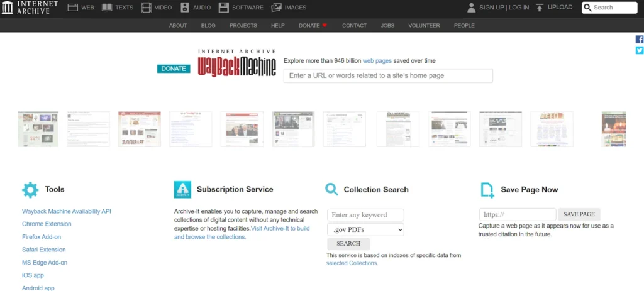The image size is (644, 291).
Task: Click the Upload arrow icon
Action: click(x=539, y=8)
